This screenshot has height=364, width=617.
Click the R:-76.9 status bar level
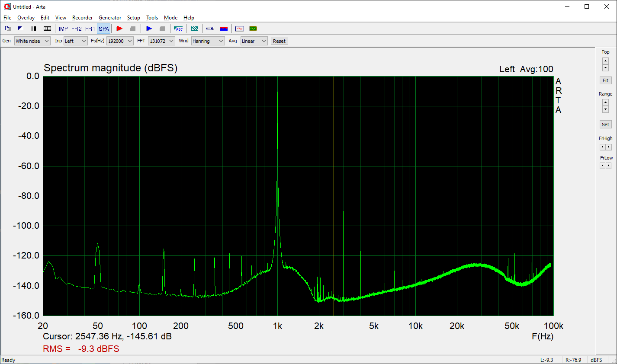click(x=573, y=360)
